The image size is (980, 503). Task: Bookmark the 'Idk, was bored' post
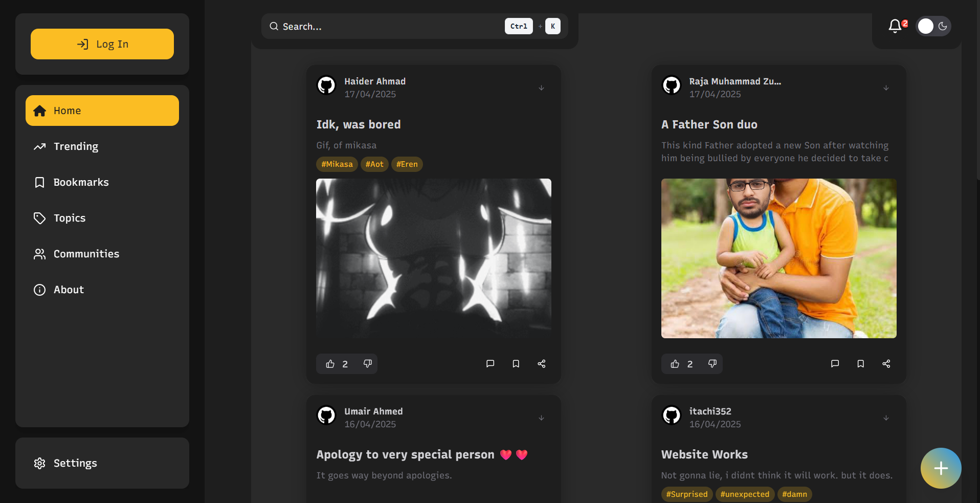(516, 364)
